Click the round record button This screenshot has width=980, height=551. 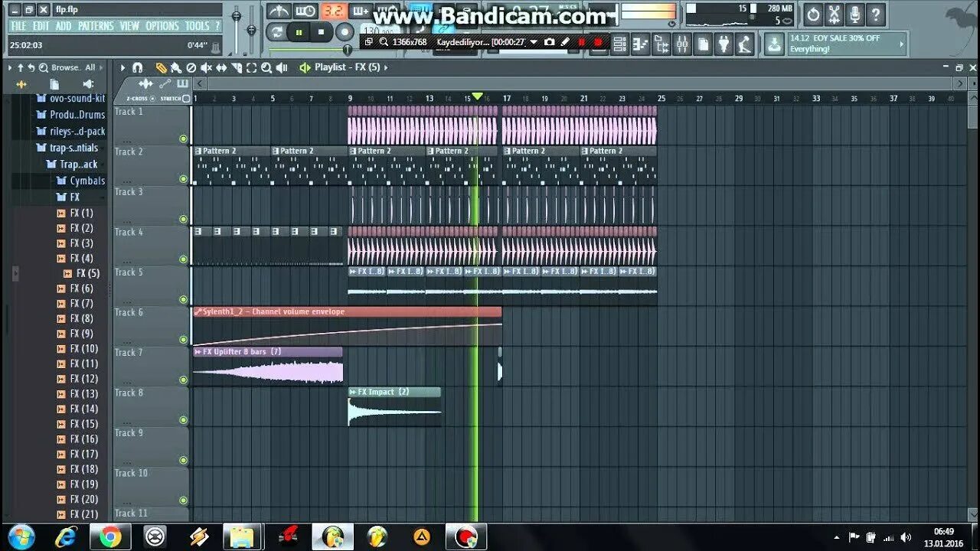(345, 32)
